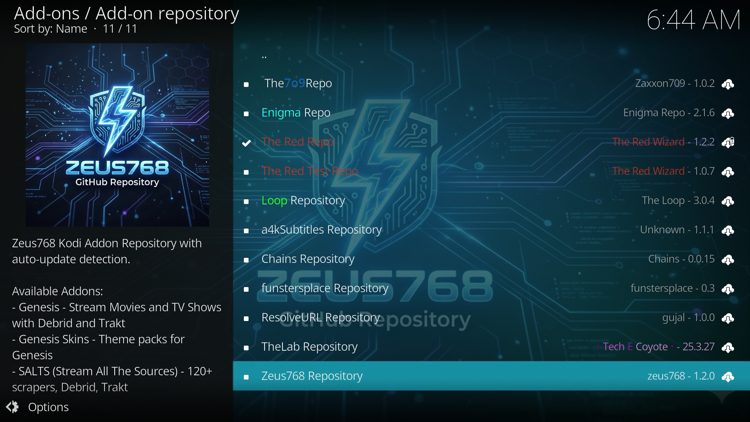The height and width of the screenshot is (422, 750).
Task: Click cloud icon beside Chains 0.0.15
Action: pos(728,260)
